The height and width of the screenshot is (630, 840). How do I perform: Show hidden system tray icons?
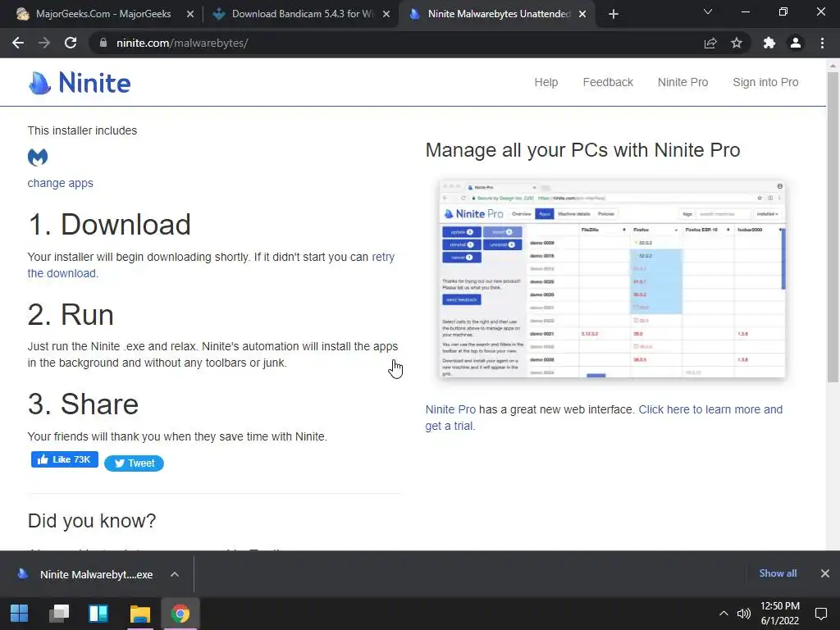coord(724,614)
